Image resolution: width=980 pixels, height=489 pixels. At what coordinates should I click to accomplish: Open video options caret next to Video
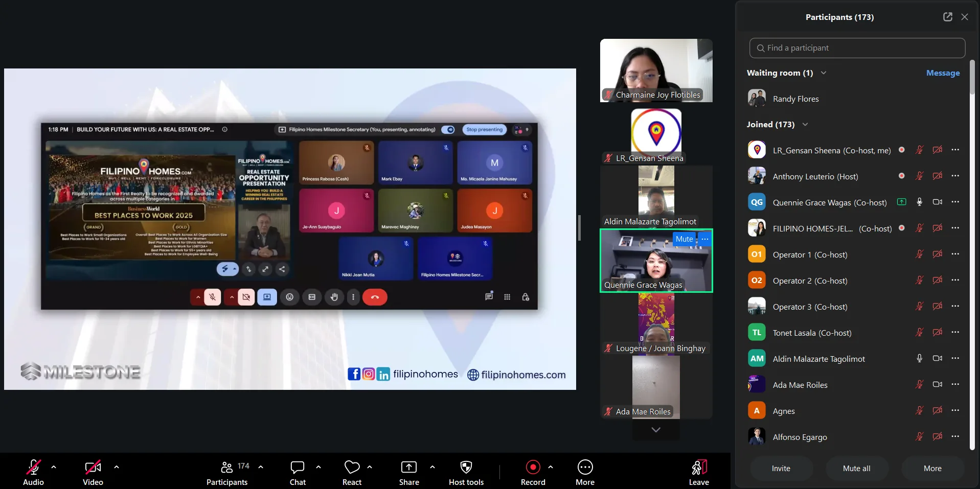click(117, 467)
